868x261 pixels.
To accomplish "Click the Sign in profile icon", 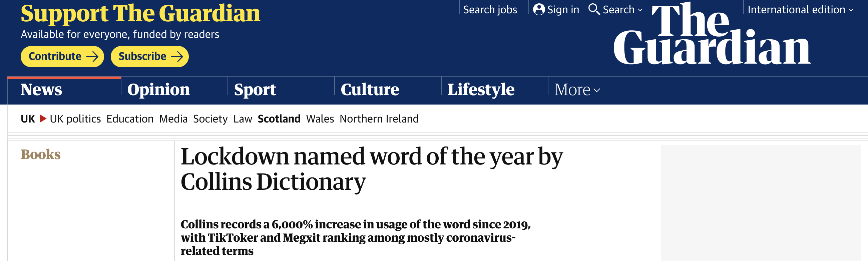I will click(x=539, y=9).
